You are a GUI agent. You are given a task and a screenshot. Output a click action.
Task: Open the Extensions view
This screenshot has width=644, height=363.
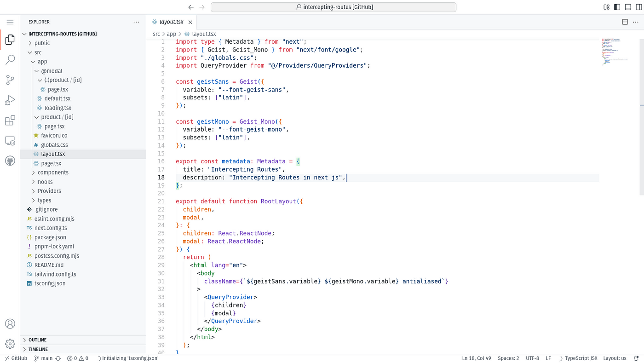10,121
